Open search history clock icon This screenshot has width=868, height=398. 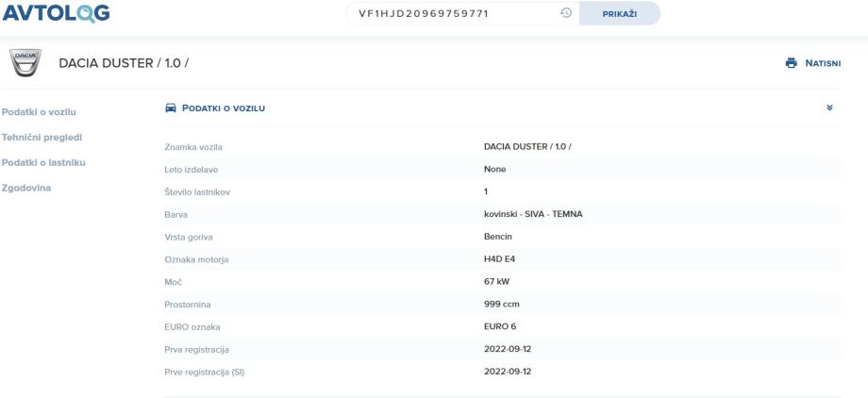565,13
